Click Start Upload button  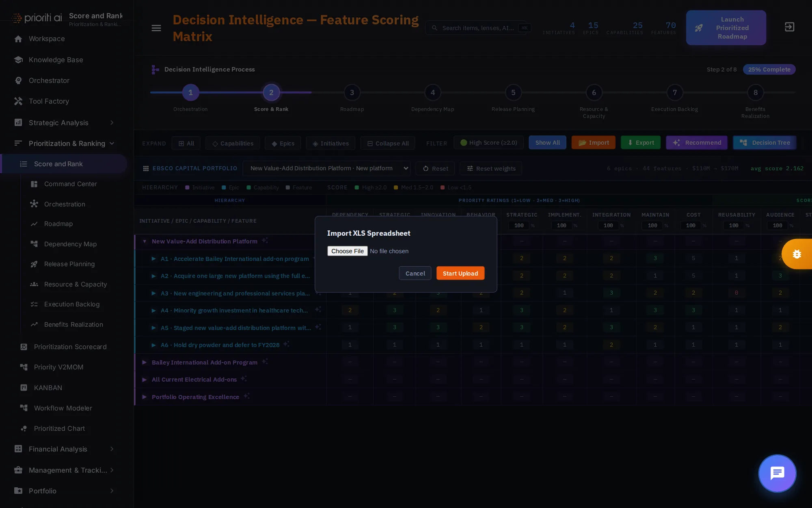click(x=460, y=274)
